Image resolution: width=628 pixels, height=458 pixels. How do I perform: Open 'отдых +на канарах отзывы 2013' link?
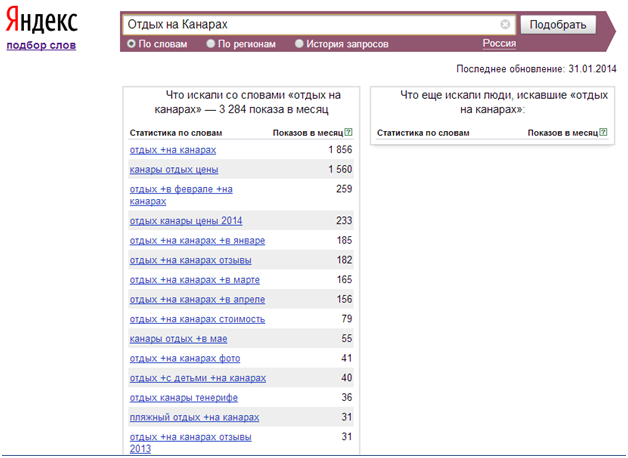coord(191,443)
